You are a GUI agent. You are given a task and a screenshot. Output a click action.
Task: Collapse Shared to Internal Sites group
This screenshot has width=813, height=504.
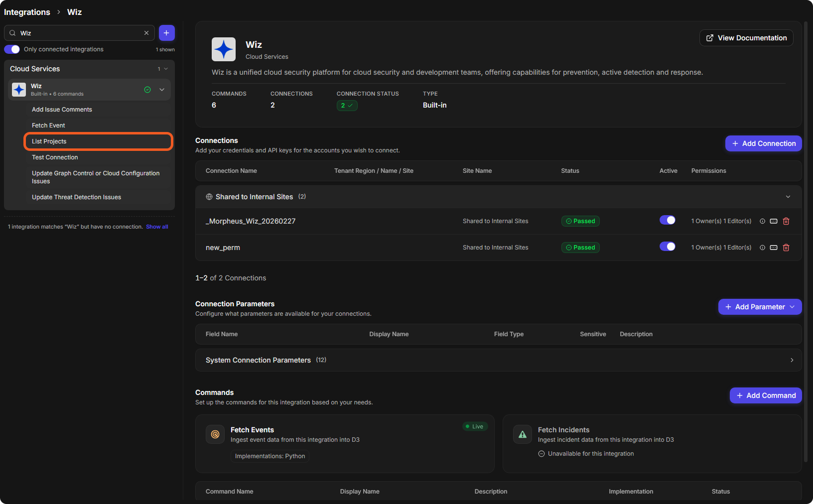coord(788,197)
